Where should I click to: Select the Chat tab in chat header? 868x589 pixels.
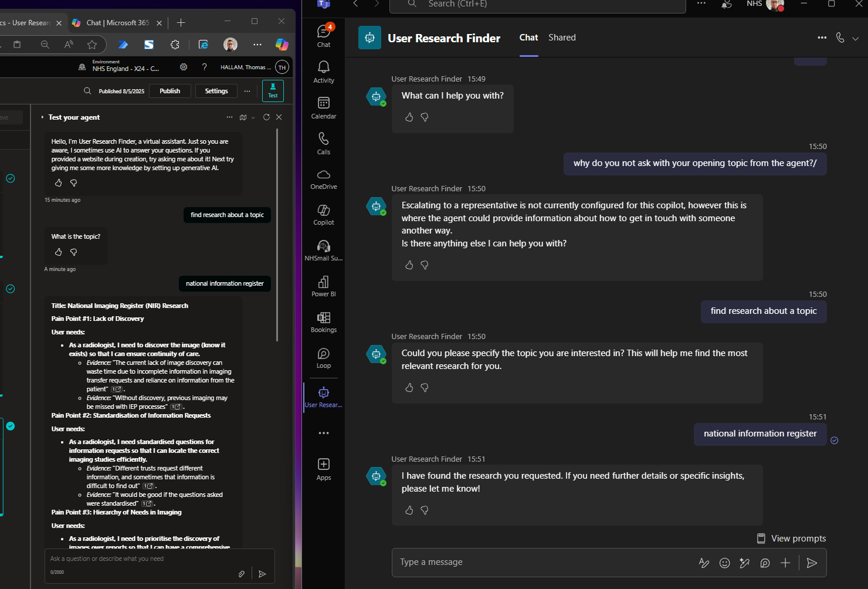(x=528, y=38)
